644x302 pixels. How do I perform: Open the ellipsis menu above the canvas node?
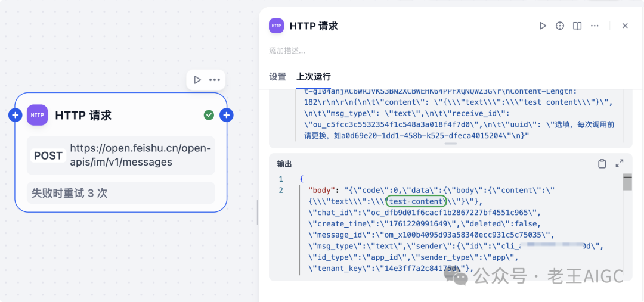tap(215, 80)
